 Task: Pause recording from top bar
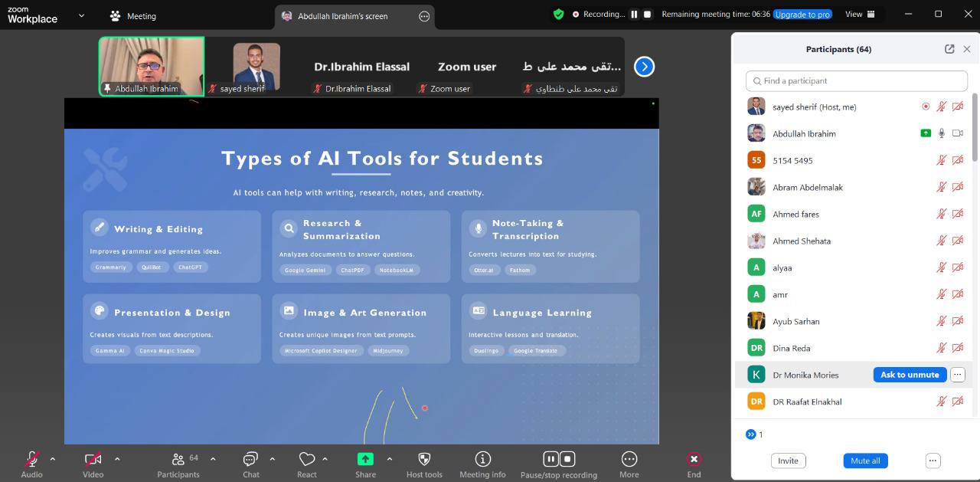(634, 14)
